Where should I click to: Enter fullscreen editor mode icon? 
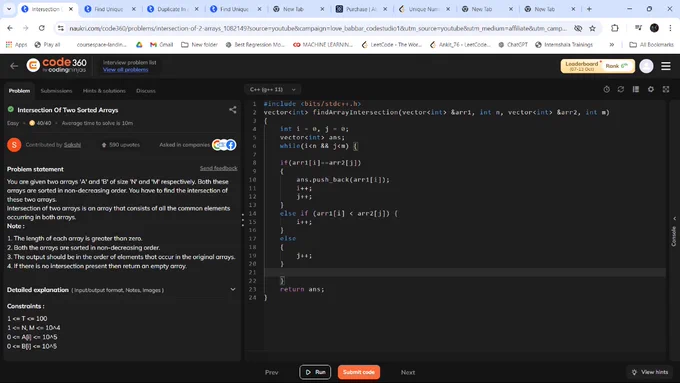click(666, 89)
